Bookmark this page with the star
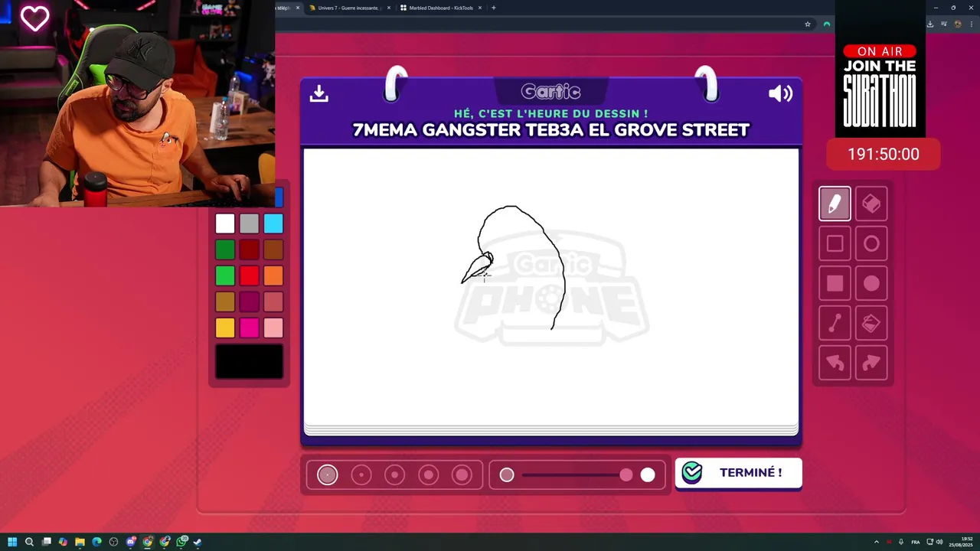The width and height of the screenshot is (980, 551). [x=807, y=24]
